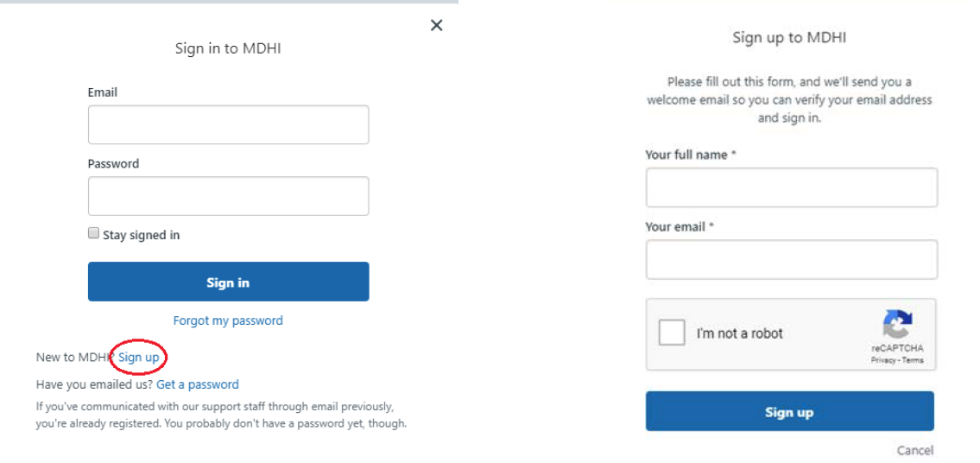This screenshot has height=463, width=980.
Task: Click the Your email input box
Action: coord(791,260)
